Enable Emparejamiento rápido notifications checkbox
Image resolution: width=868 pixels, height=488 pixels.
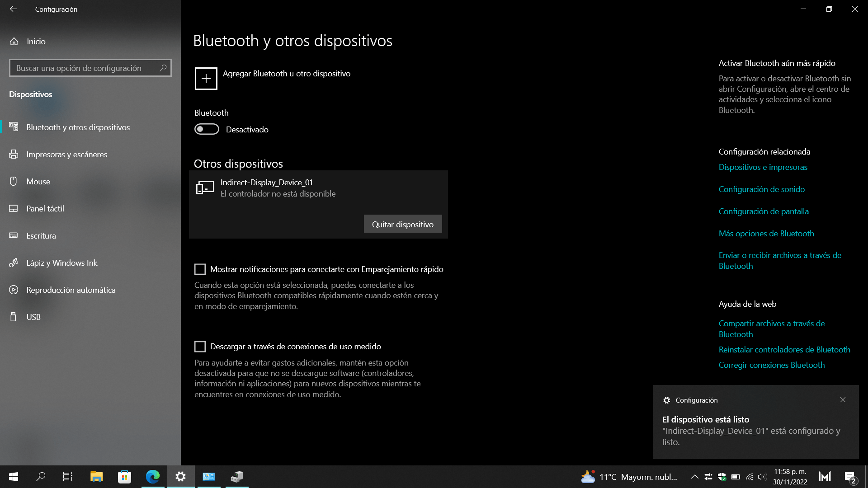[x=200, y=269]
